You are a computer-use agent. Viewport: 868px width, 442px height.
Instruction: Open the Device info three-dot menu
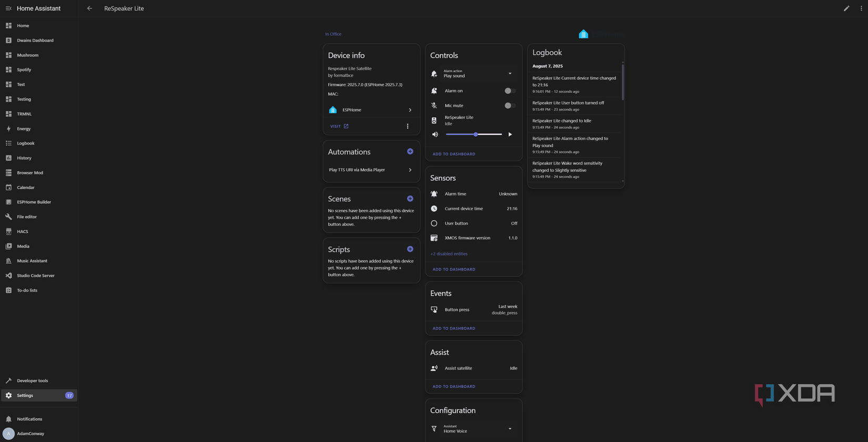tap(408, 126)
